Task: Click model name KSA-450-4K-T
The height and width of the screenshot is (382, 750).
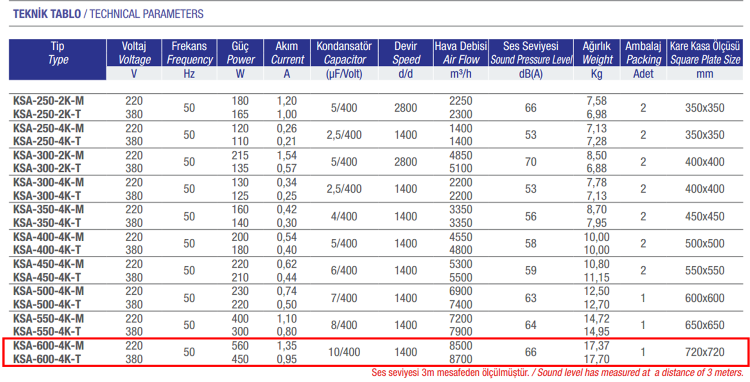Action: [x=47, y=277]
